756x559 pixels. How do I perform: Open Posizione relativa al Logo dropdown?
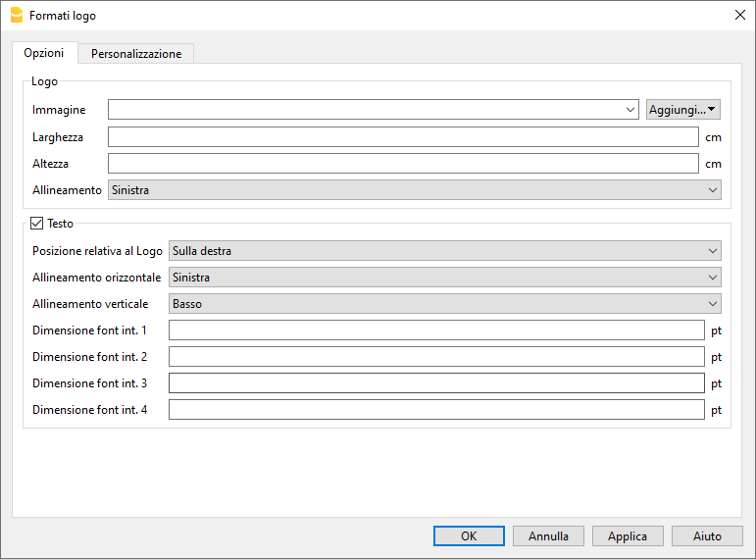coord(444,251)
